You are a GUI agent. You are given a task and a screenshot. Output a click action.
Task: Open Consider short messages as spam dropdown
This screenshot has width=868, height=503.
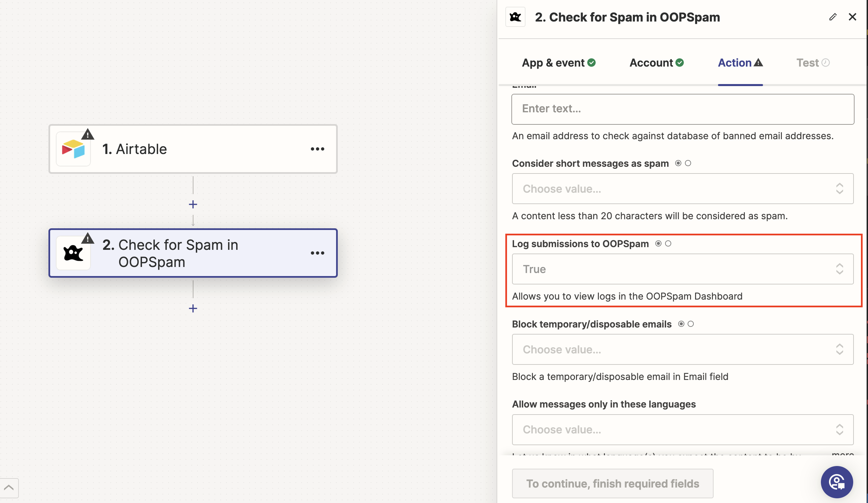click(x=683, y=189)
